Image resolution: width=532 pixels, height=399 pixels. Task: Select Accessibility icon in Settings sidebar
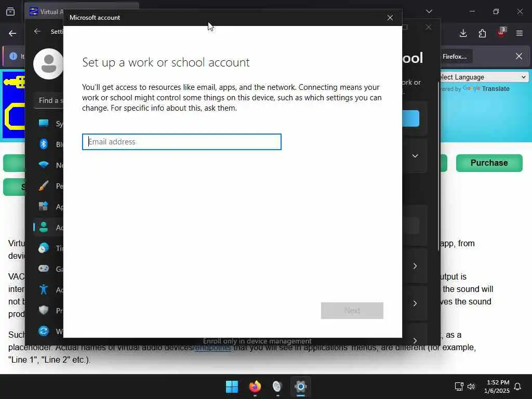click(x=44, y=289)
